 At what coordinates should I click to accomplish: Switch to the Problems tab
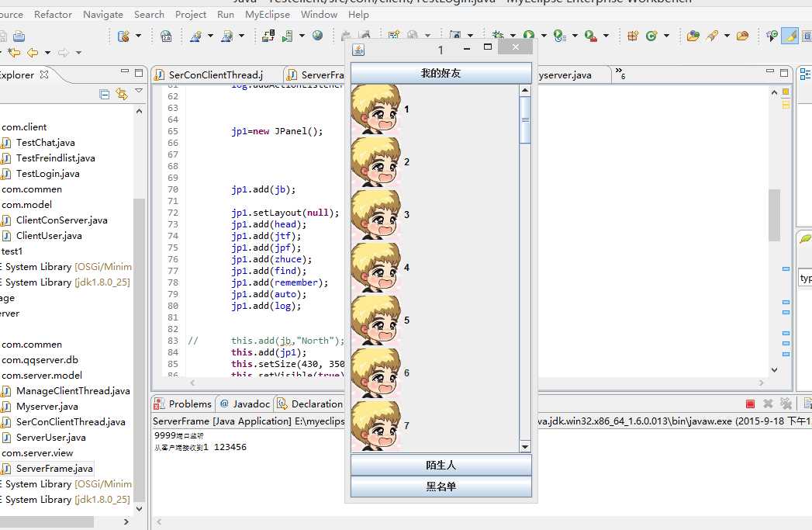coord(183,404)
